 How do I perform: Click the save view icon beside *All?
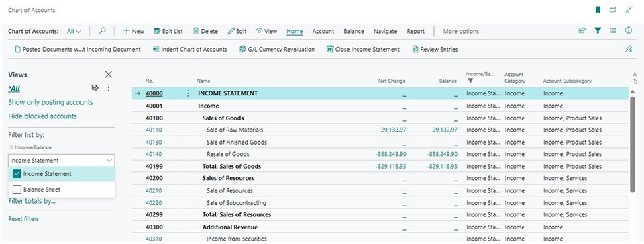95,88
